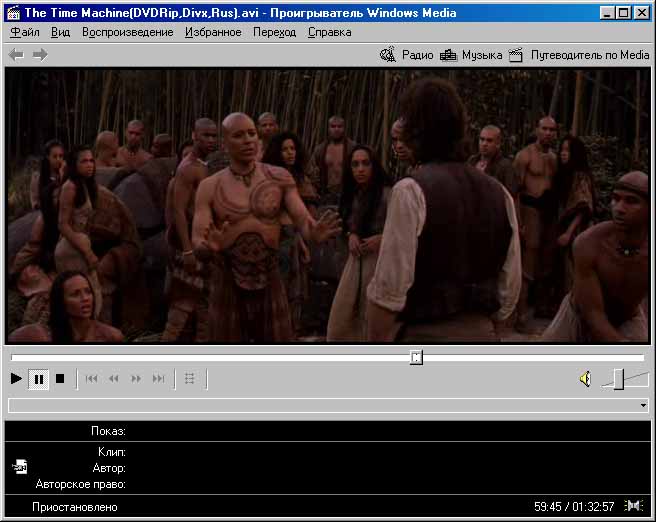Click the volume slider thumb
The width and height of the screenshot is (656, 522).
coord(620,379)
